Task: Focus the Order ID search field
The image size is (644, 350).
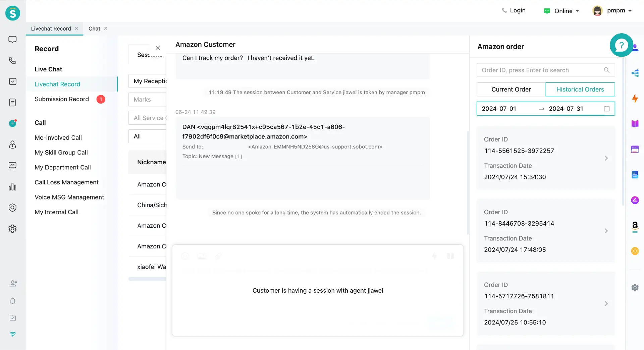Action: tap(545, 70)
